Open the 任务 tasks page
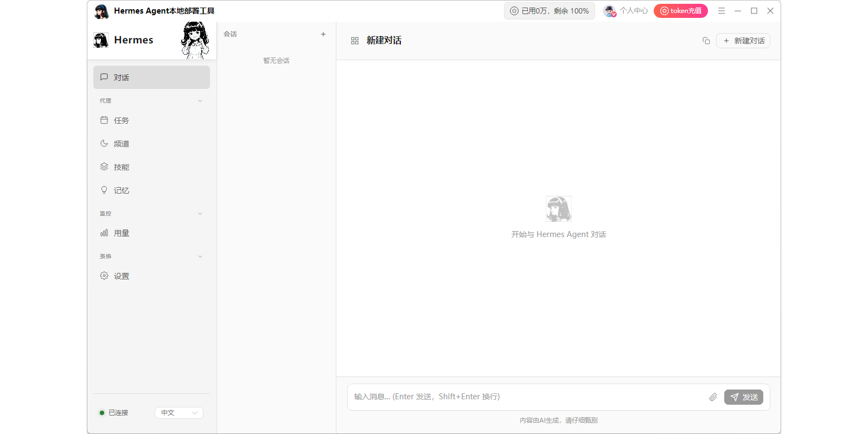 click(151, 120)
